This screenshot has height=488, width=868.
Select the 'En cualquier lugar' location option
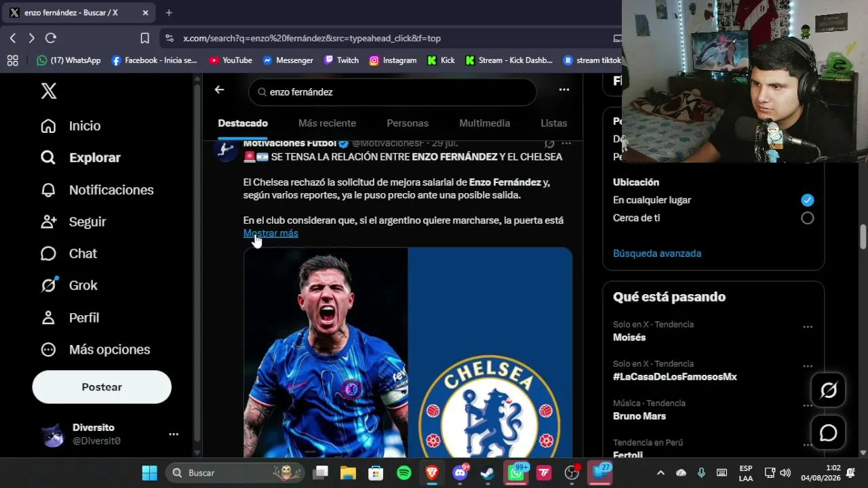[807, 200]
